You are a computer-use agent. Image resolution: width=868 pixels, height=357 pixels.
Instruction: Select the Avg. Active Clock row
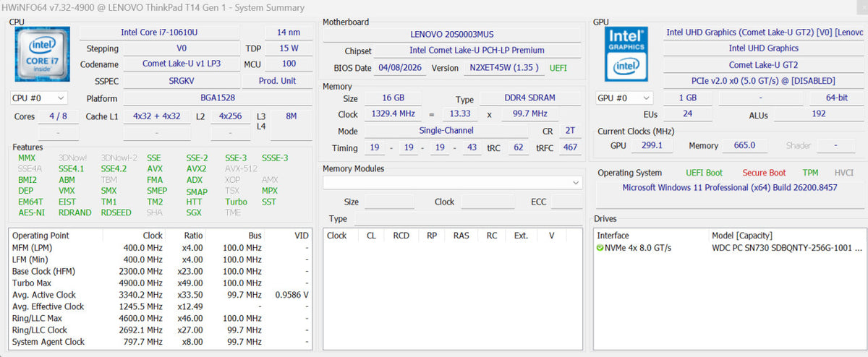(161, 295)
